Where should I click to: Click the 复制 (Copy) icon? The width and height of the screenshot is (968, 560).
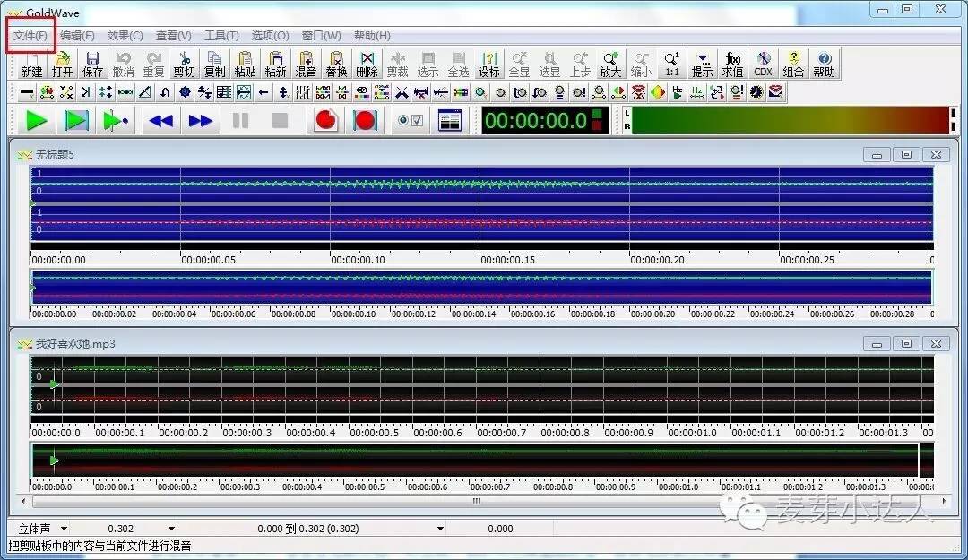point(214,65)
